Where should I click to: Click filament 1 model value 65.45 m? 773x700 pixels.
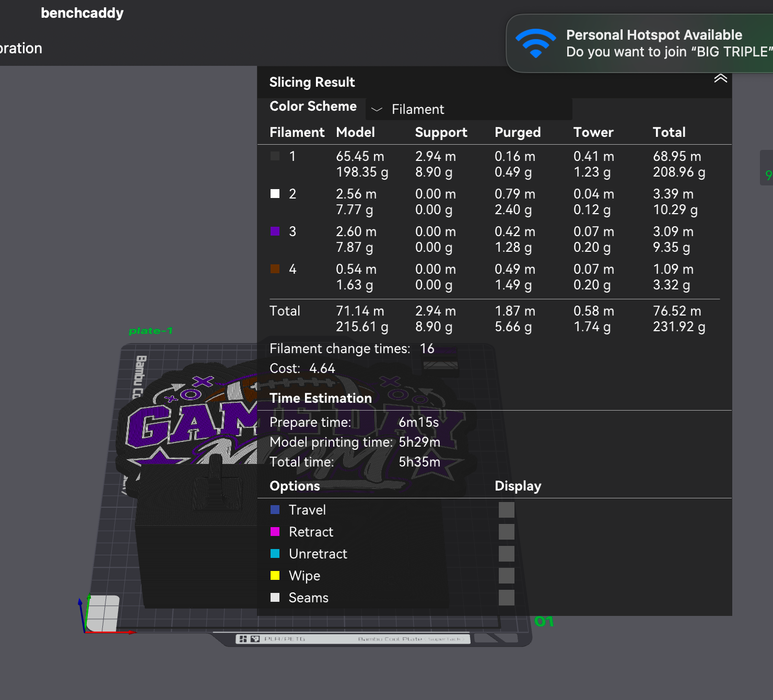point(360,156)
